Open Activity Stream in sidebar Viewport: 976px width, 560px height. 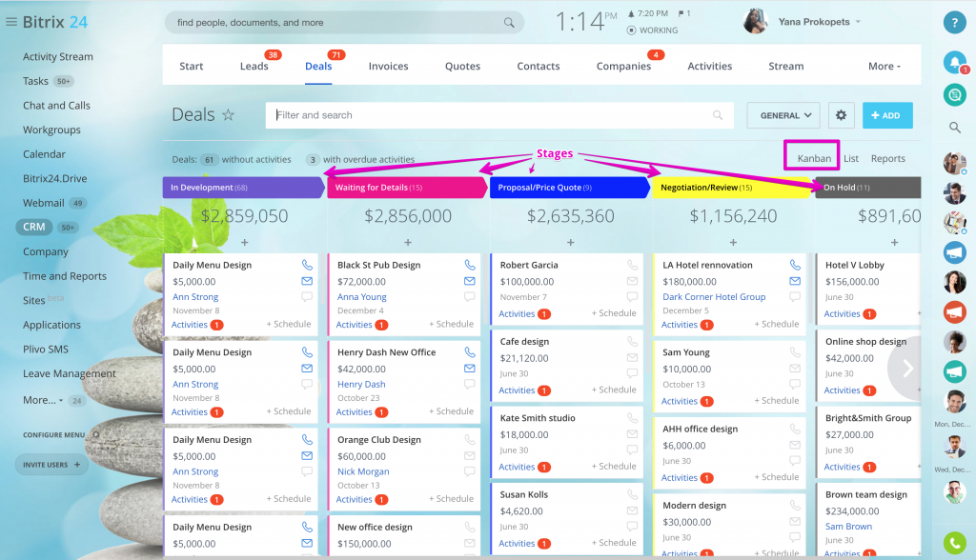[x=58, y=56]
